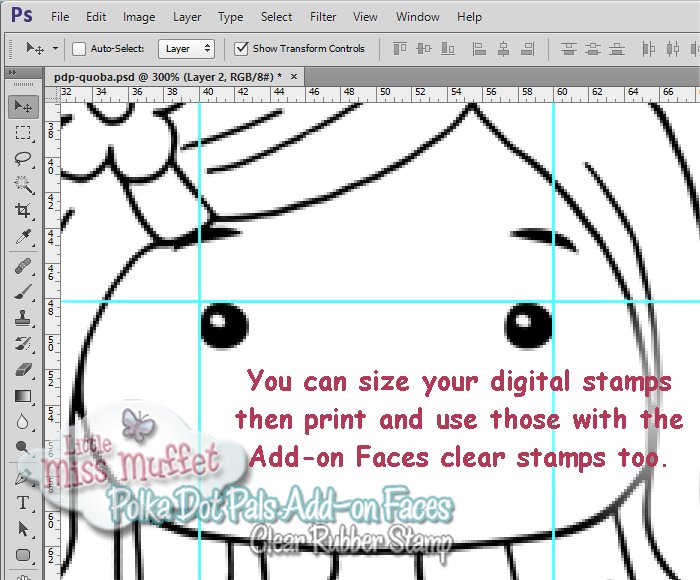Viewport: 700px width, 580px height.
Task: Choose the Brush tool
Action: click(x=23, y=291)
